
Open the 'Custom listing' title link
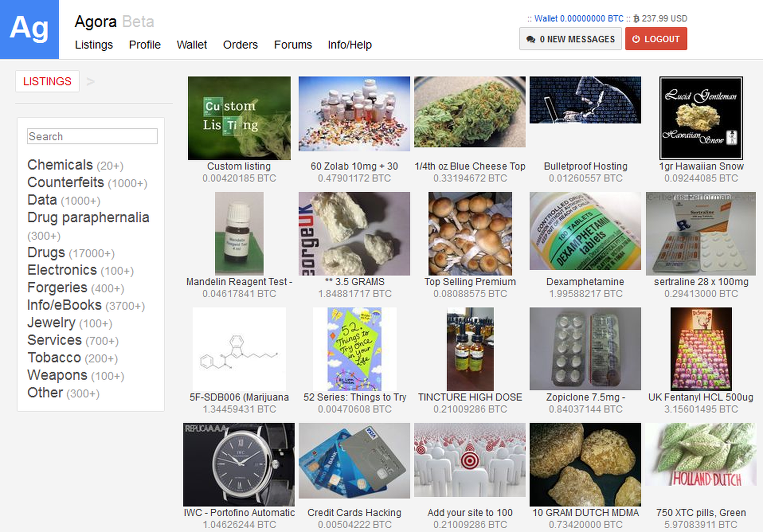[239, 166]
